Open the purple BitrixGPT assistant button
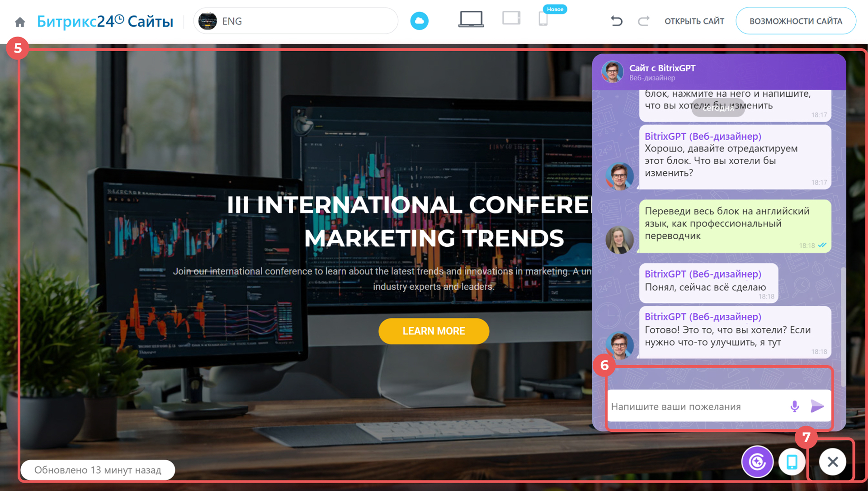The image size is (868, 491). coord(757,462)
